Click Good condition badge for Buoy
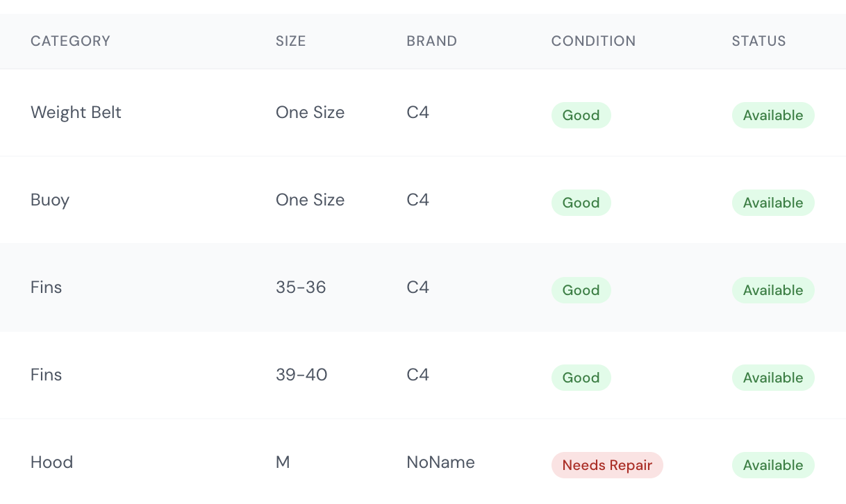Viewport: 846px width, 504px height. [x=581, y=203]
